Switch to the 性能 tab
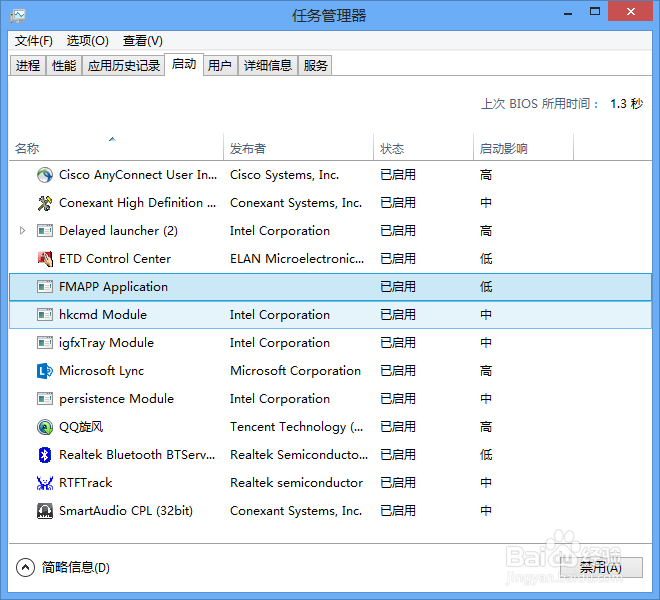The width and height of the screenshot is (660, 600). pos(64,66)
